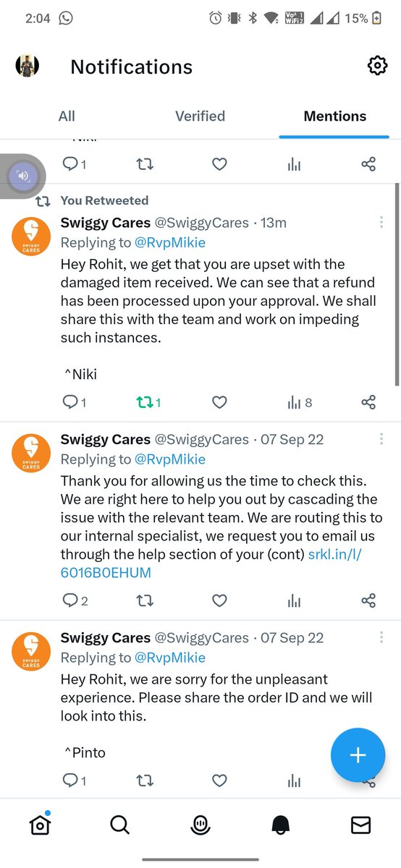
Task: Share the cascading issue tweet
Action: point(368,600)
